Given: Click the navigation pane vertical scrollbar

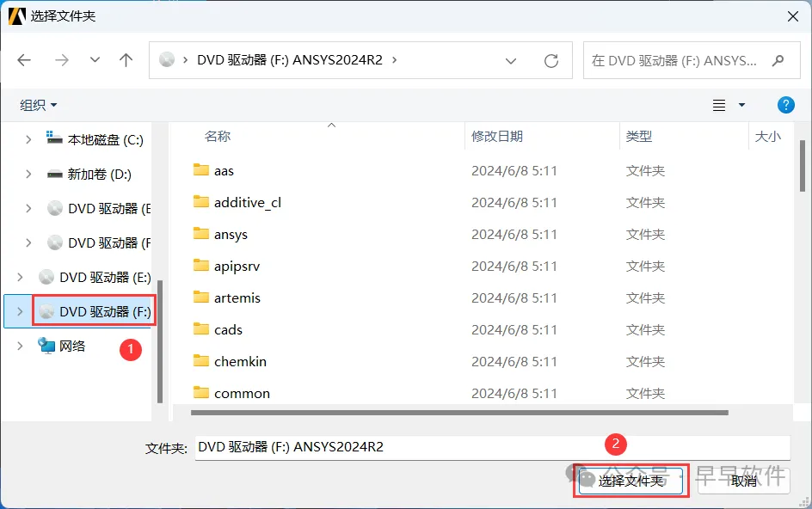Looking at the screenshot, I should pos(160,341).
